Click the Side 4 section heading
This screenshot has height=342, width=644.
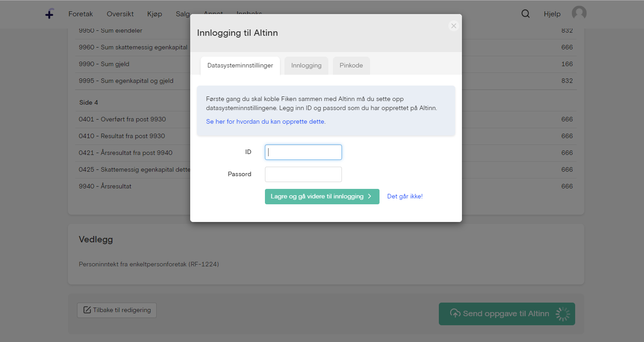click(x=89, y=102)
